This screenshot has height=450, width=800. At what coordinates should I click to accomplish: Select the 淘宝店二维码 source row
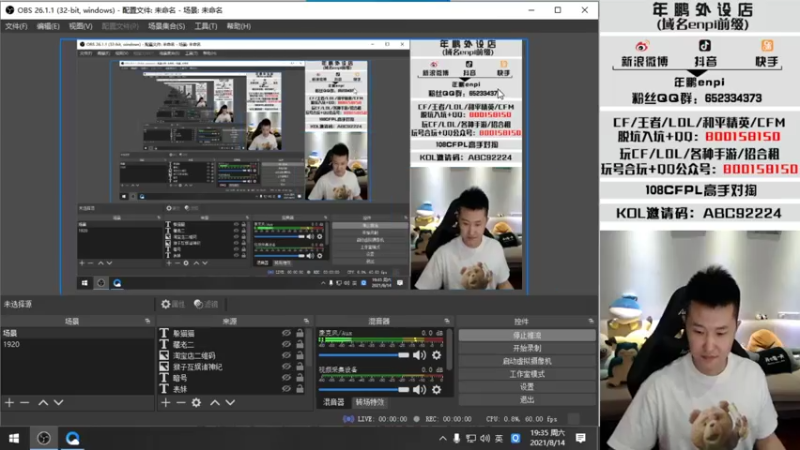(233, 355)
